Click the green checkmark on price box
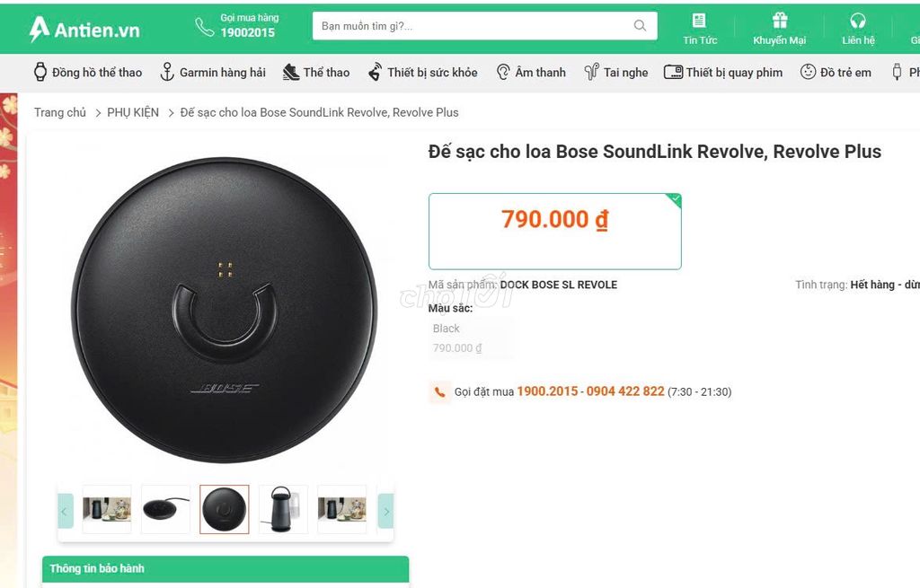The height and width of the screenshot is (588, 920). coord(675,197)
